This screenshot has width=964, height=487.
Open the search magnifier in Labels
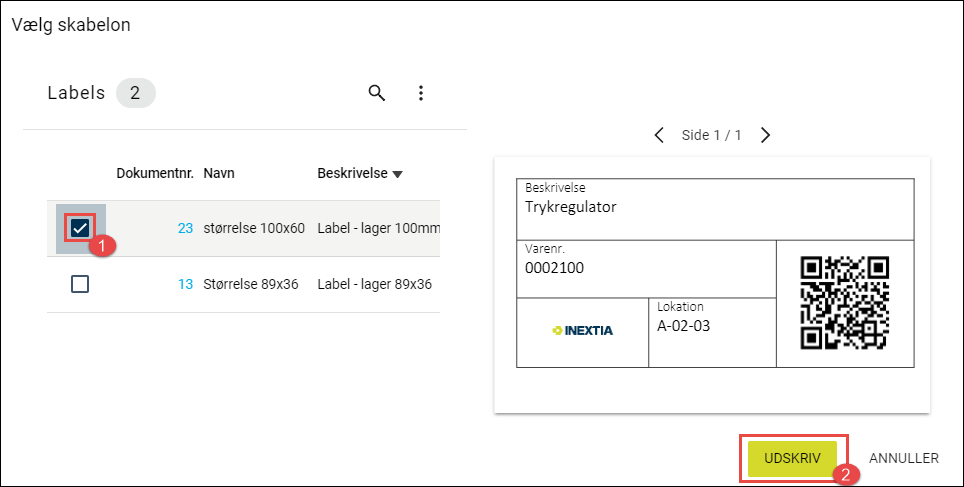point(377,93)
